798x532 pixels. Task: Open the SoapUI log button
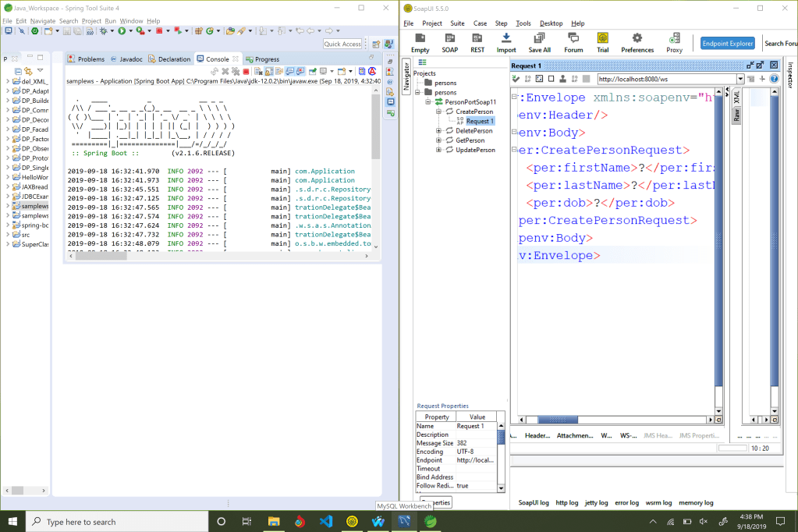pyautogui.click(x=534, y=503)
